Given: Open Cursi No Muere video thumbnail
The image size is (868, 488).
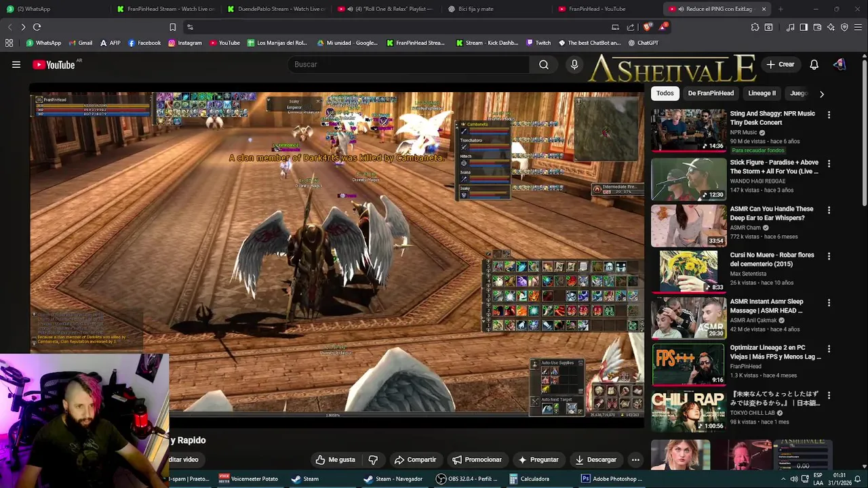Looking at the screenshot, I should tap(688, 271).
